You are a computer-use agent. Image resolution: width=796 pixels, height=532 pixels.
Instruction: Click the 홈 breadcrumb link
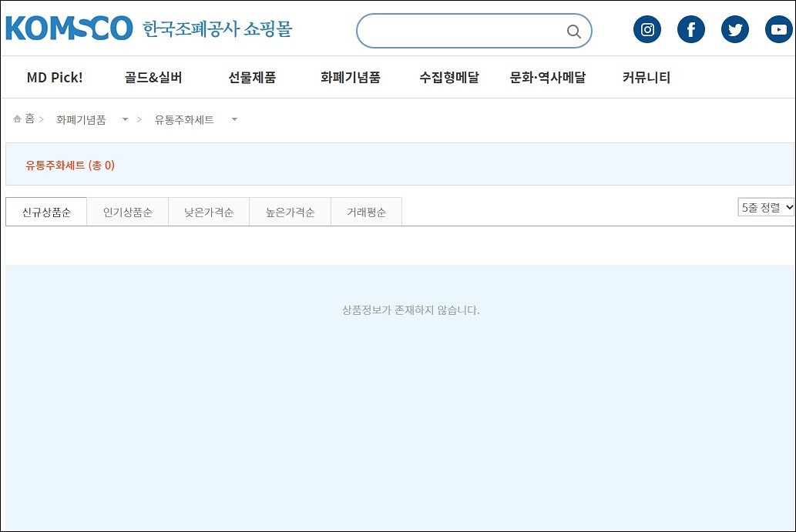[x=30, y=119]
